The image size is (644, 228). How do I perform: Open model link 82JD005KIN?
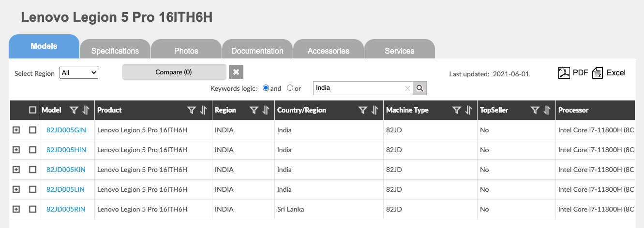click(x=66, y=170)
